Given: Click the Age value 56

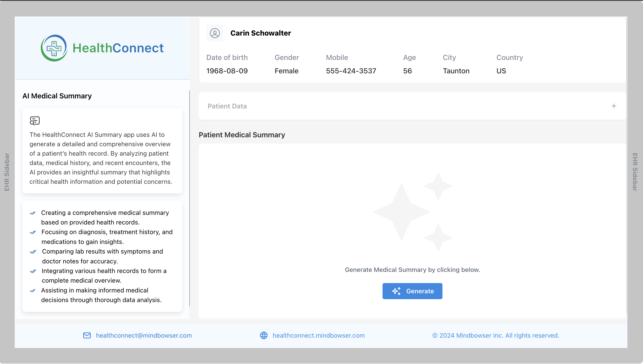Looking at the screenshot, I should [407, 71].
